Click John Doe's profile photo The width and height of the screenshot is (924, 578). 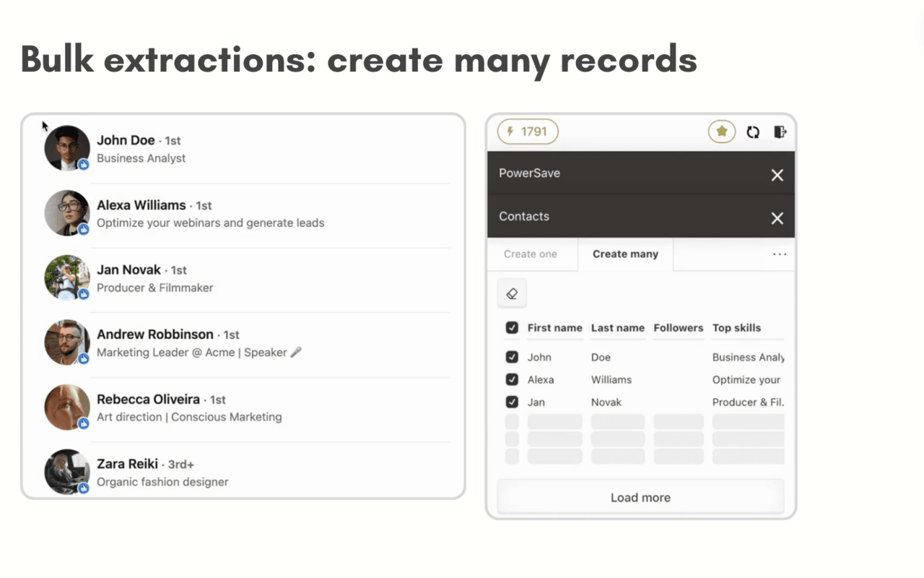67,148
